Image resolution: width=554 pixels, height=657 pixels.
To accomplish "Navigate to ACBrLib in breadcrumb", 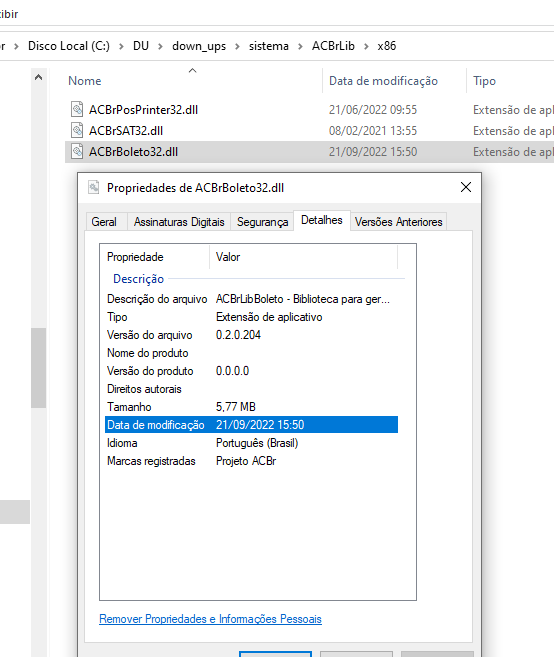I will coord(333,46).
